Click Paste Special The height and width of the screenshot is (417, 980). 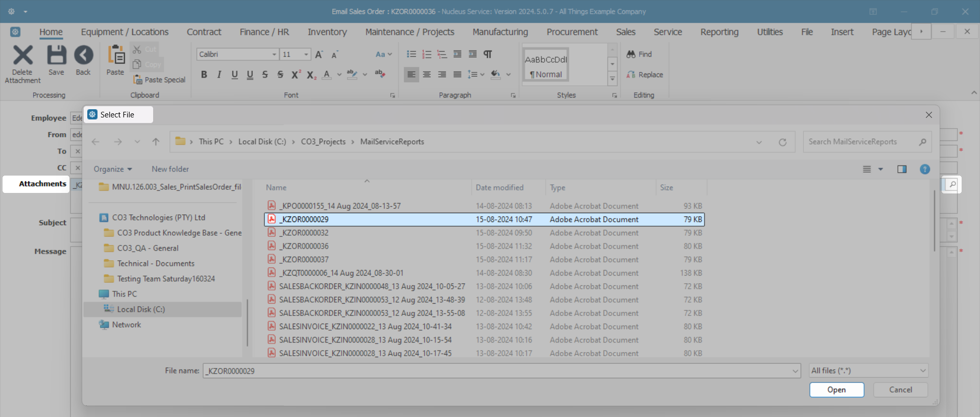pyautogui.click(x=159, y=80)
